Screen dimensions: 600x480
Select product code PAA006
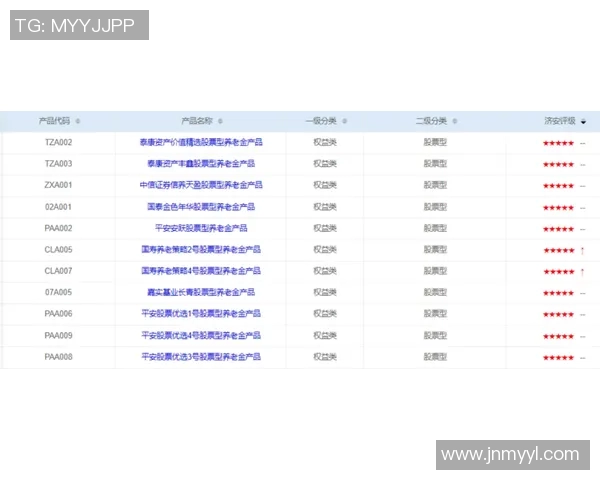pyautogui.click(x=58, y=314)
